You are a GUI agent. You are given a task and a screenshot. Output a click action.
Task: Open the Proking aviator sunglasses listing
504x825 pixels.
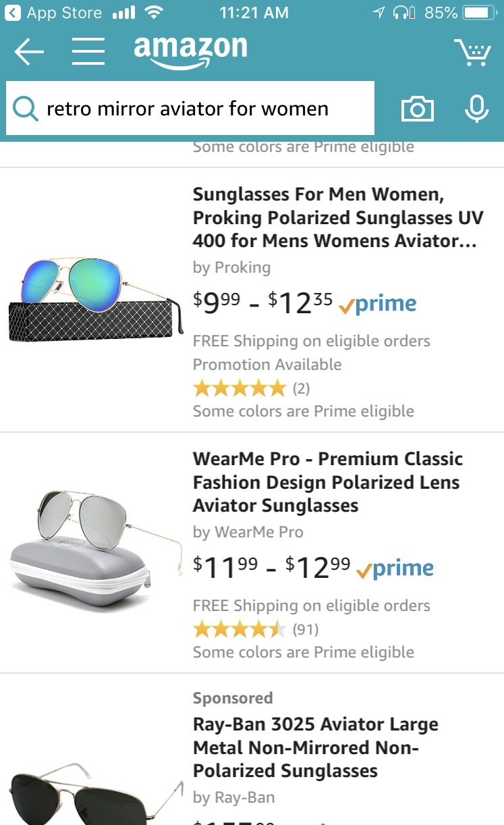click(x=337, y=217)
